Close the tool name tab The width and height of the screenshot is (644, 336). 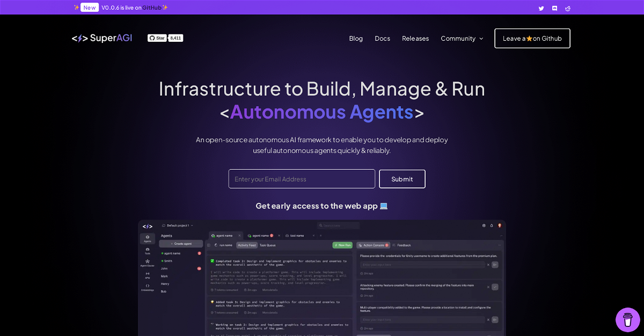pos(313,236)
